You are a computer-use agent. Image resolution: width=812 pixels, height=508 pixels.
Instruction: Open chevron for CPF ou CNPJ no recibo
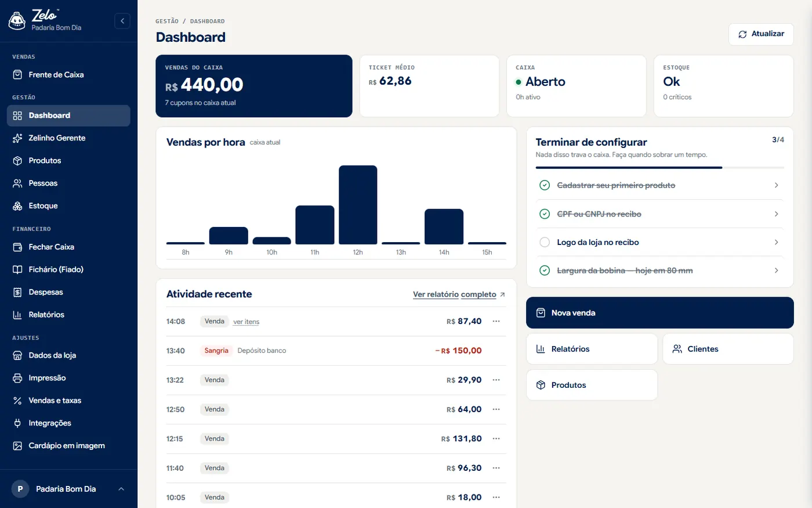click(x=777, y=214)
